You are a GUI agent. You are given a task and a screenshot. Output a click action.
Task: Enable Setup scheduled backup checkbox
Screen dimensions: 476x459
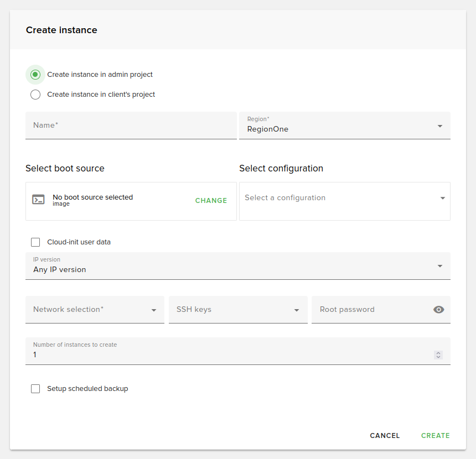35,389
